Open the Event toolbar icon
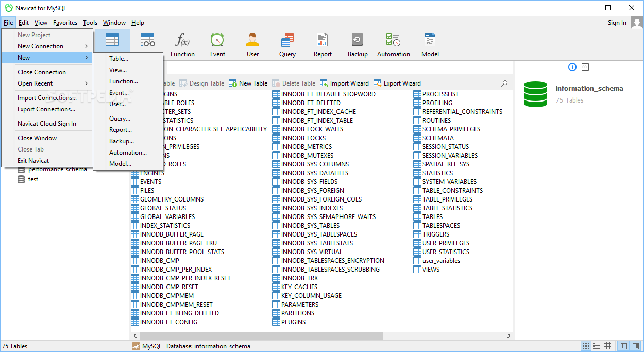Image resolution: width=644 pixels, height=352 pixels. [x=217, y=45]
